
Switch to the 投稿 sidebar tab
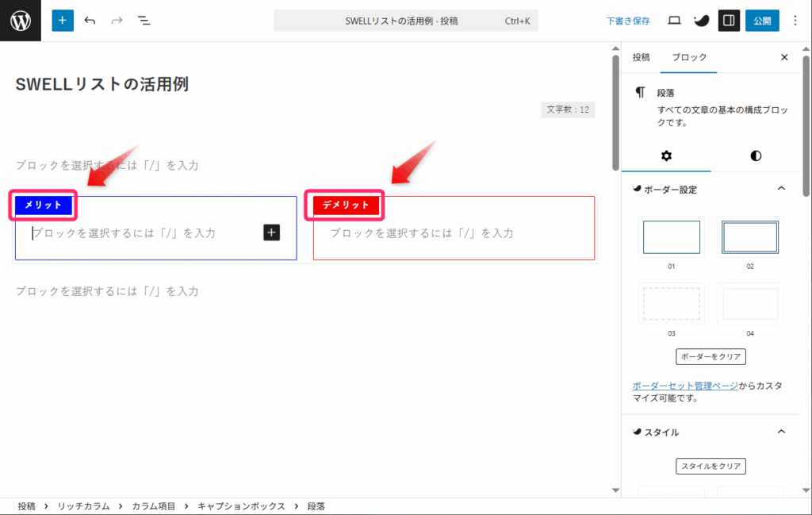641,57
